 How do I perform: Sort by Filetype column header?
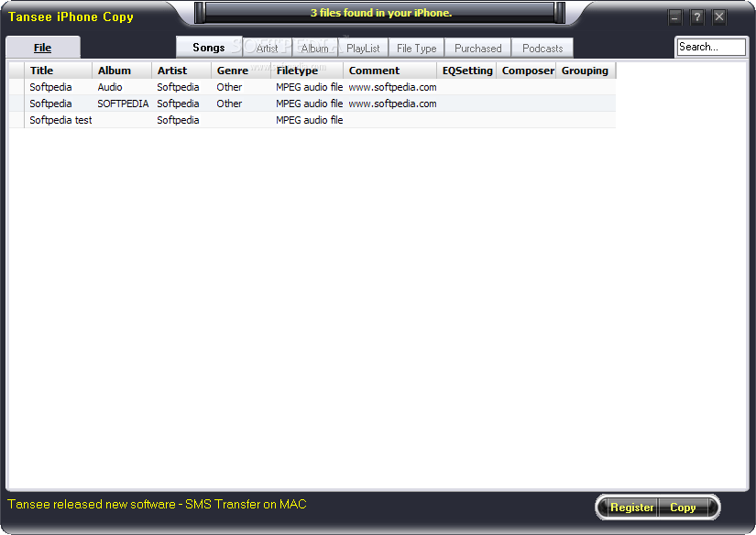point(307,71)
